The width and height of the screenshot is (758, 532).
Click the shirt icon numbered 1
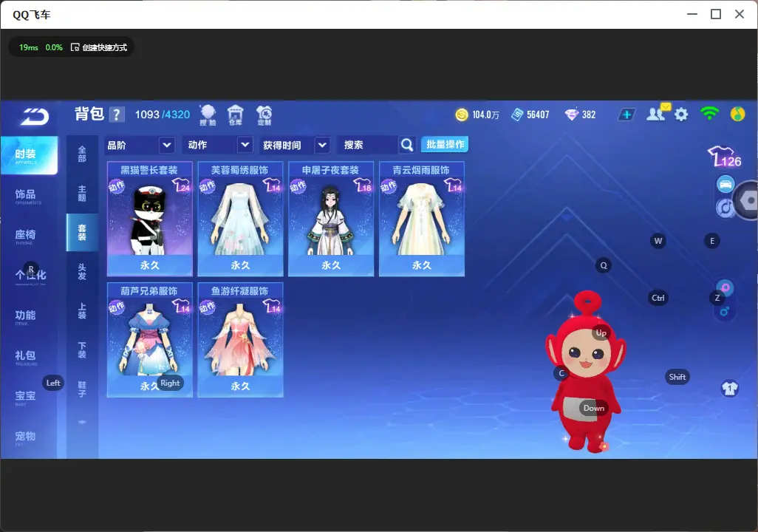[x=730, y=389]
